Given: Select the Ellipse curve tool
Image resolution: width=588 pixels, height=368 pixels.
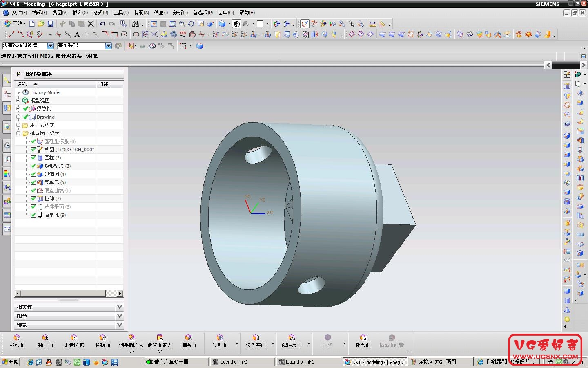Looking at the screenshot, I should [136, 34].
